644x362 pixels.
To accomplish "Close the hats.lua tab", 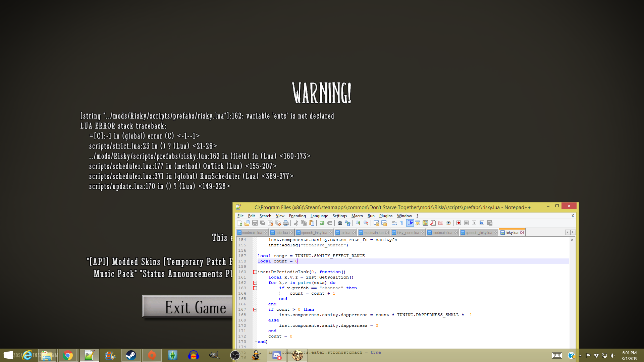I will 291,233.
